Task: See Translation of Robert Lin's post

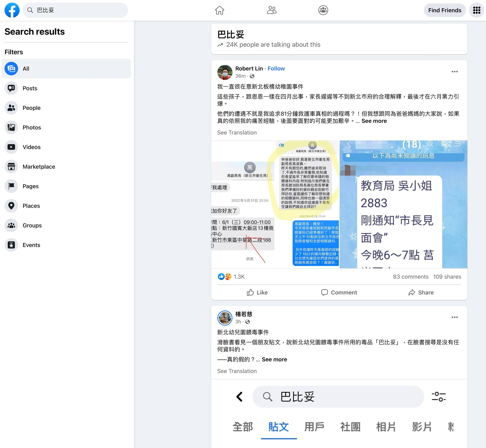Action: tap(237, 133)
